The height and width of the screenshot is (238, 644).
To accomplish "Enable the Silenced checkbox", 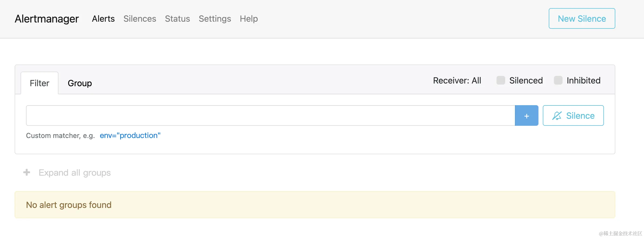I will pyautogui.click(x=501, y=80).
